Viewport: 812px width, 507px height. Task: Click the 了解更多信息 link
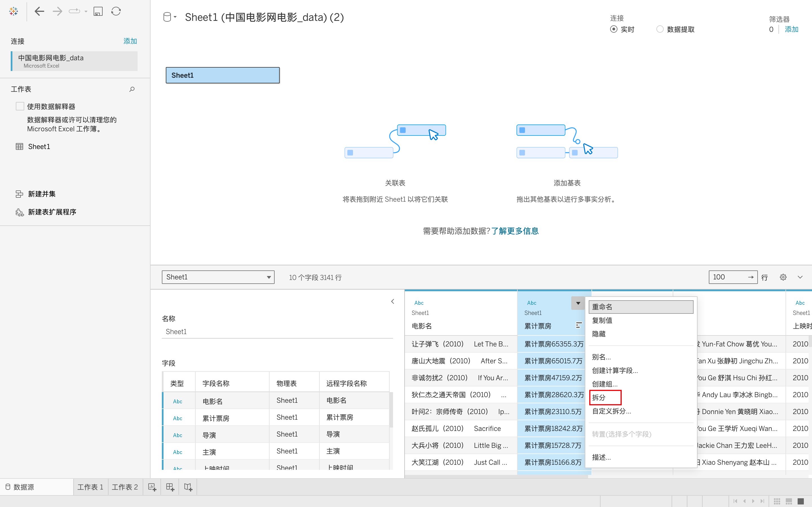point(515,231)
